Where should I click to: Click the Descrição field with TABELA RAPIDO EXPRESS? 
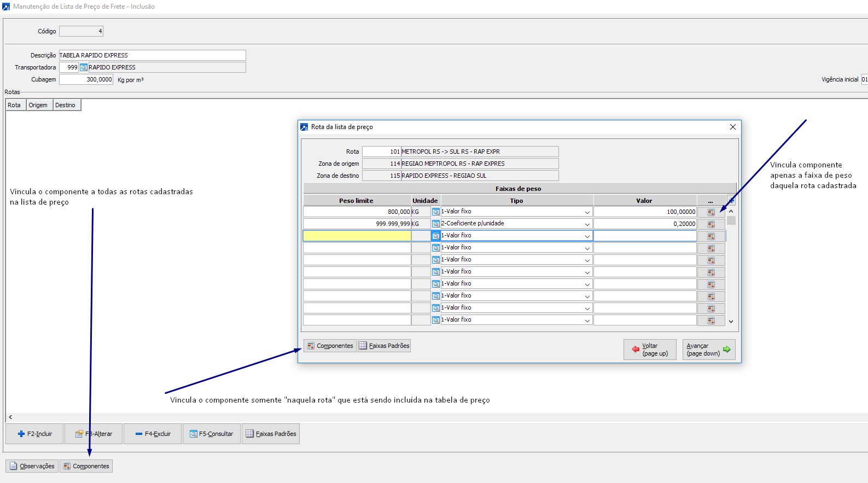tap(152, 55)
